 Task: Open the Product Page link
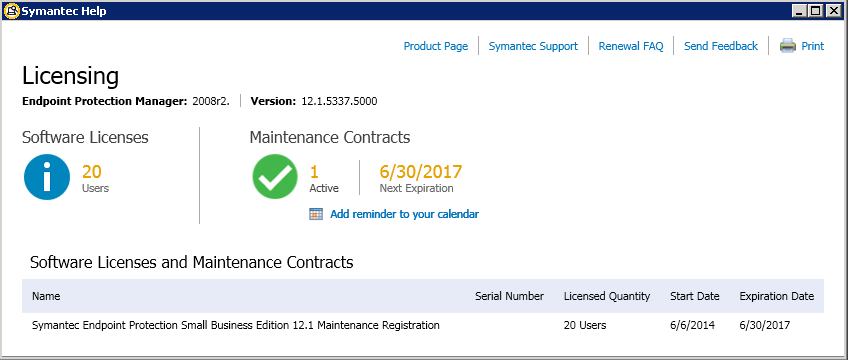(435, 46)
